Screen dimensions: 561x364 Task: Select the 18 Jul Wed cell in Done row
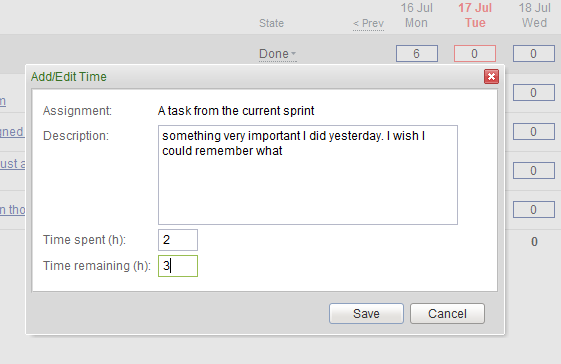[x=533, y=54]
